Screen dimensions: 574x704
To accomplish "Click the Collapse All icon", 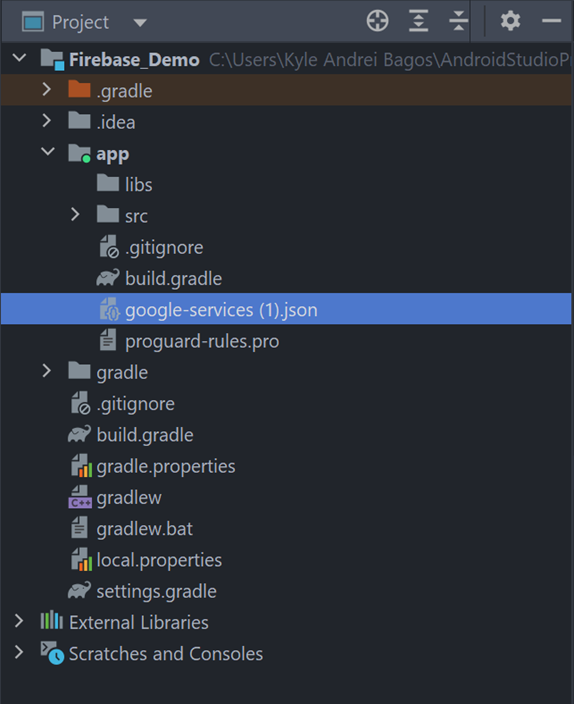I will pyautogui.click(x=458, y=21).
